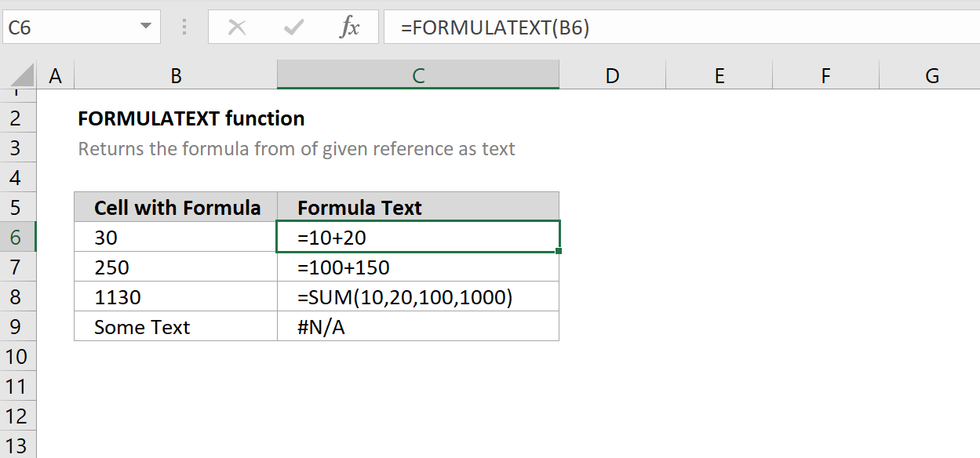Click the Enter checkmark icon in formula bar
This screenshot has width=980, height=458.
point(292,26)
